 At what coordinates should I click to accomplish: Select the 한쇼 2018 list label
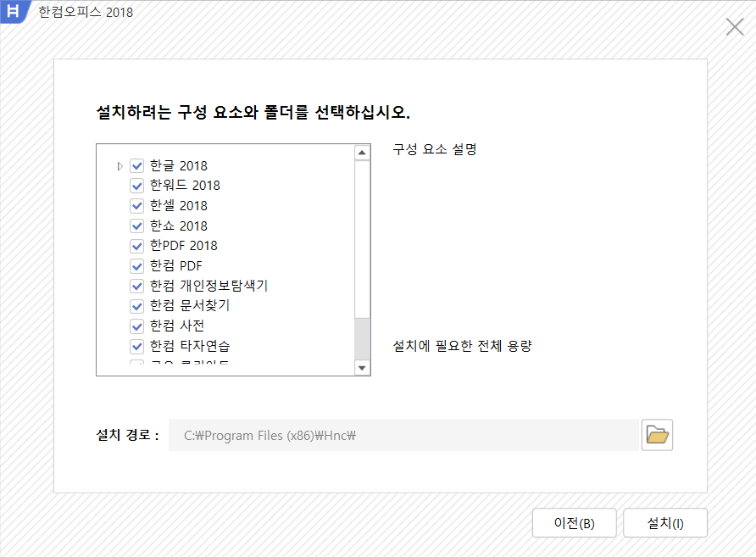(x=178, y=226)
